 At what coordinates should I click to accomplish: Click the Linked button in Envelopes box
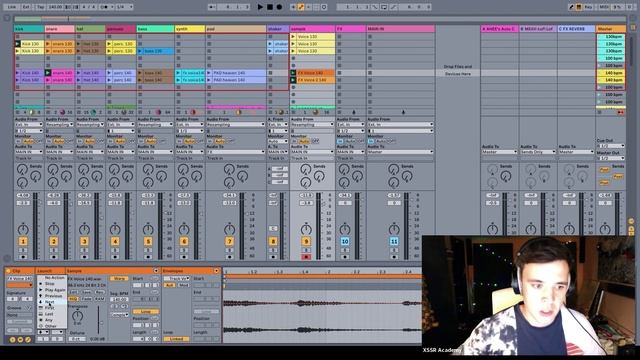(x=176, y=339)
